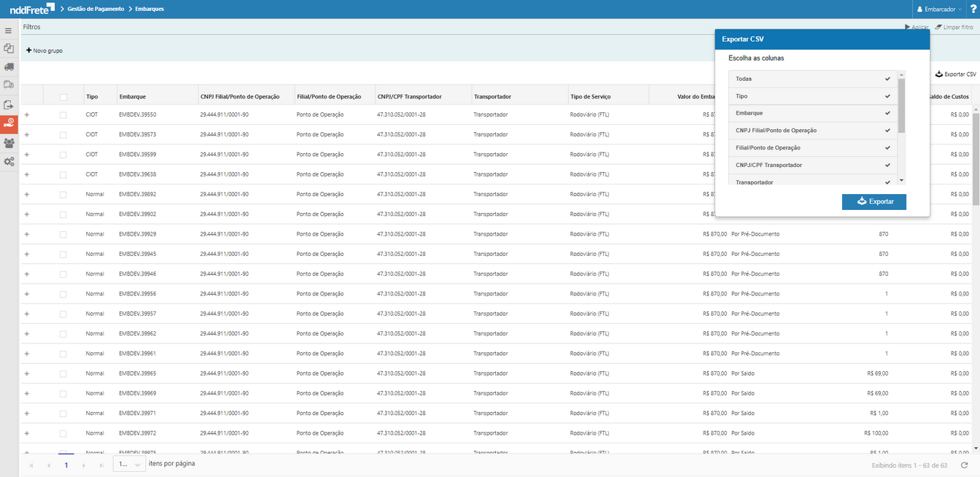
Task: Click the documents icon in sidebar
Action: (9, 48)
